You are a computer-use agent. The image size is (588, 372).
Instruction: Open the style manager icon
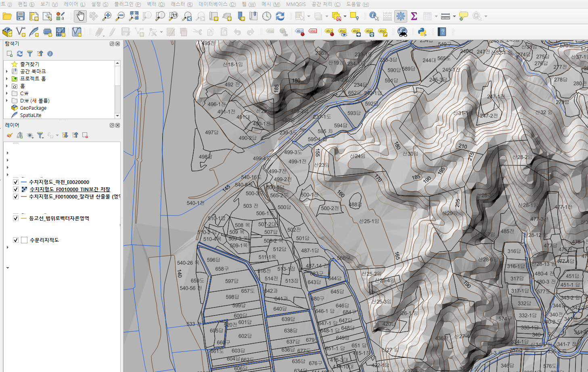click(x=61, y=16)
